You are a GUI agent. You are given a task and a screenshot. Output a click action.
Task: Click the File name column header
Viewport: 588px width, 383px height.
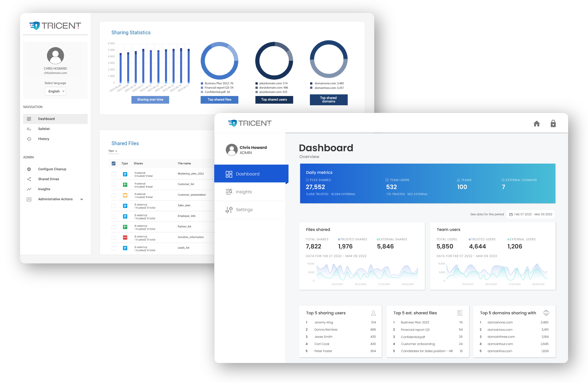(x=184, y=163)
